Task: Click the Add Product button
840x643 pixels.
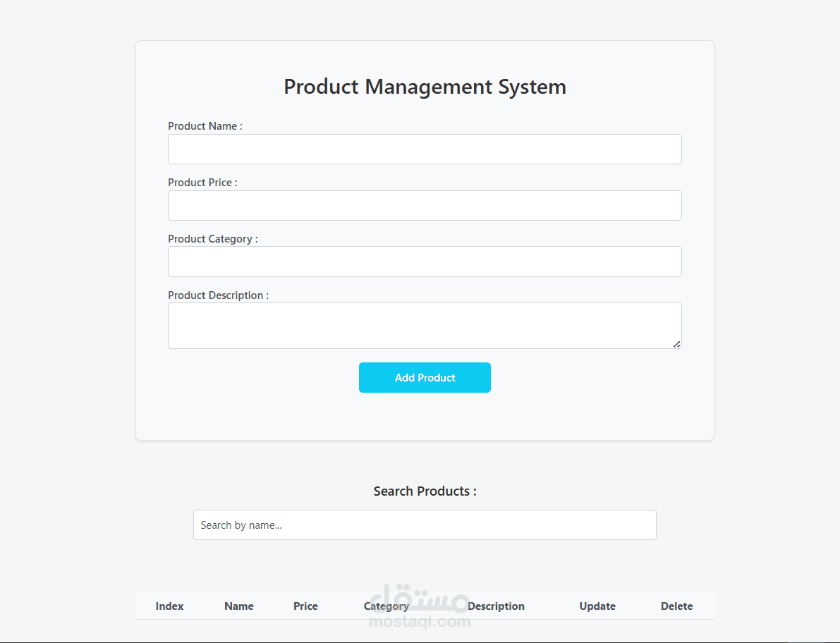Action: [x=425, y=377]
